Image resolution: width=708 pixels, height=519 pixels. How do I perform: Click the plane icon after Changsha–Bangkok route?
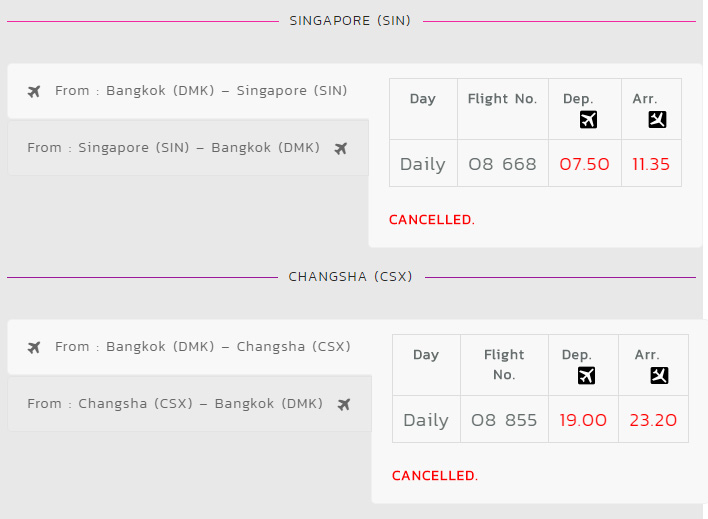coord(344,404)
